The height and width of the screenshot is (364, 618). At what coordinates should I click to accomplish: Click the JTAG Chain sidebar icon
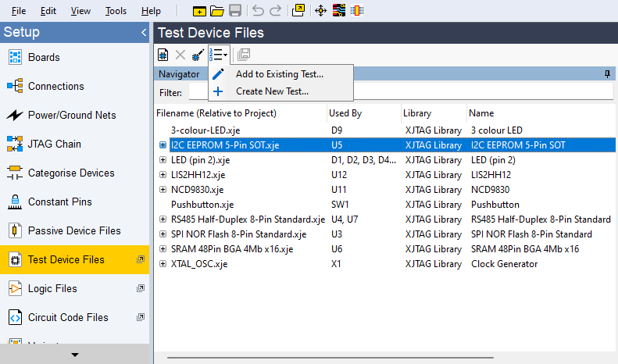[x=15, y=144]
